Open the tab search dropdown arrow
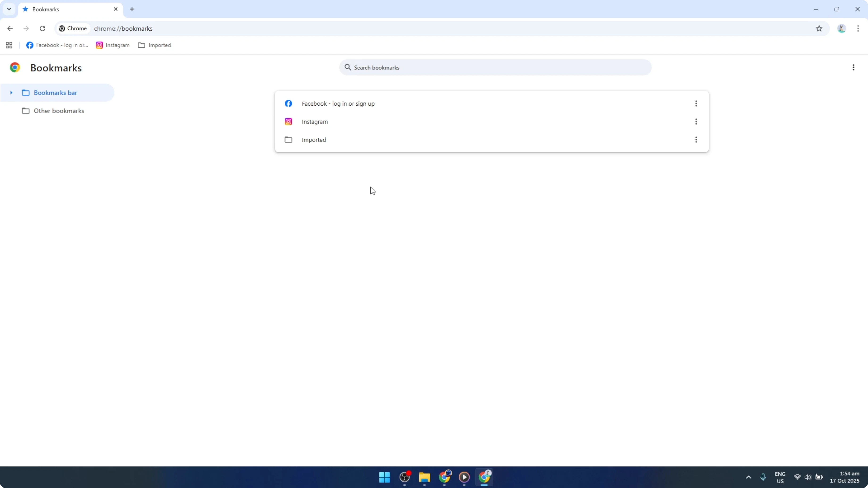The height and width of the screenshot is (488, 868). click(x=9, y=9)
